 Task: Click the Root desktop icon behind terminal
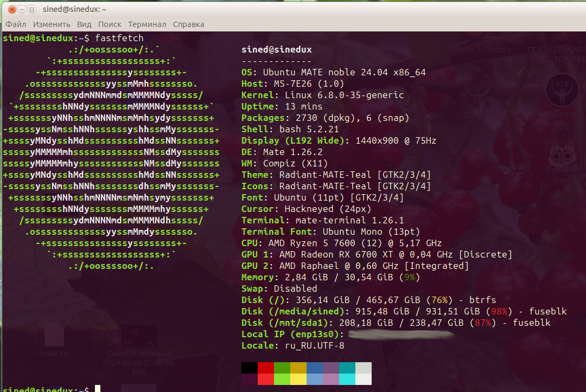point(562,163)
